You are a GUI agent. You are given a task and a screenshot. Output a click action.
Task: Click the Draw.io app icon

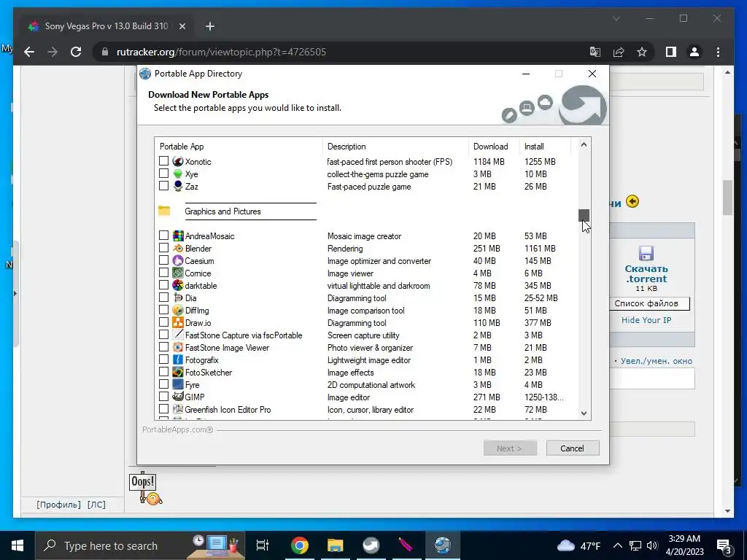click(x=178, y=322)
